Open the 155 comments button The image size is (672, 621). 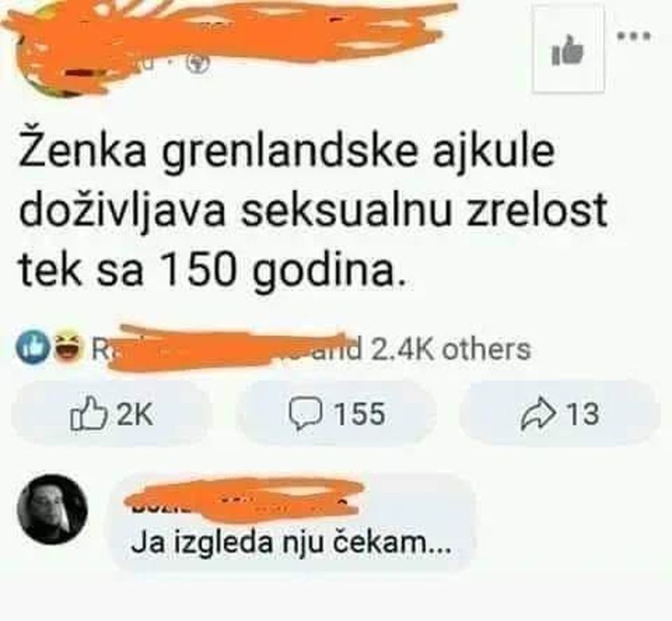(x=336, y=414)
